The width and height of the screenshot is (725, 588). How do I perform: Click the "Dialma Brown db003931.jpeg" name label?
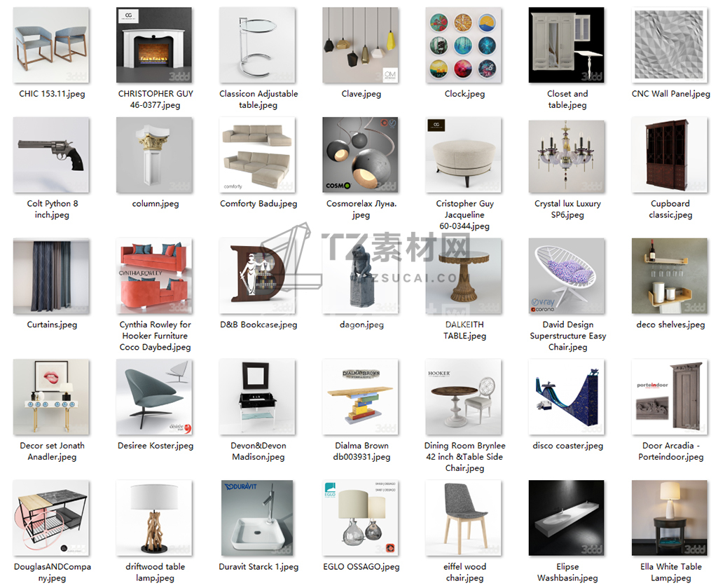point(361,451)
